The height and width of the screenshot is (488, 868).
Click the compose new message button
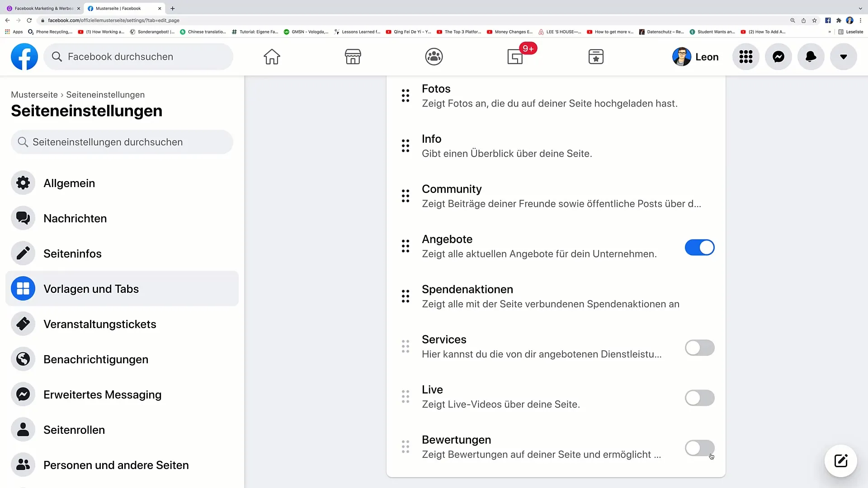coord(841,461)
